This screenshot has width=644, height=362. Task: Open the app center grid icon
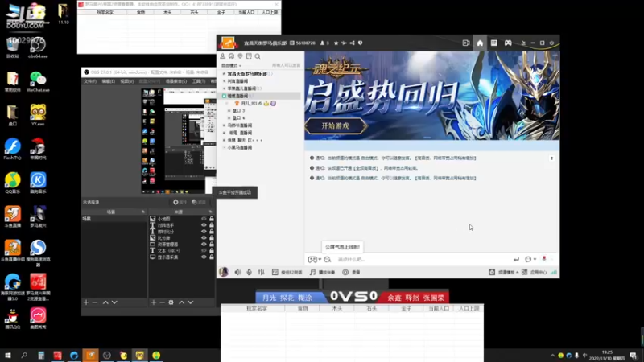pos(525,272)
